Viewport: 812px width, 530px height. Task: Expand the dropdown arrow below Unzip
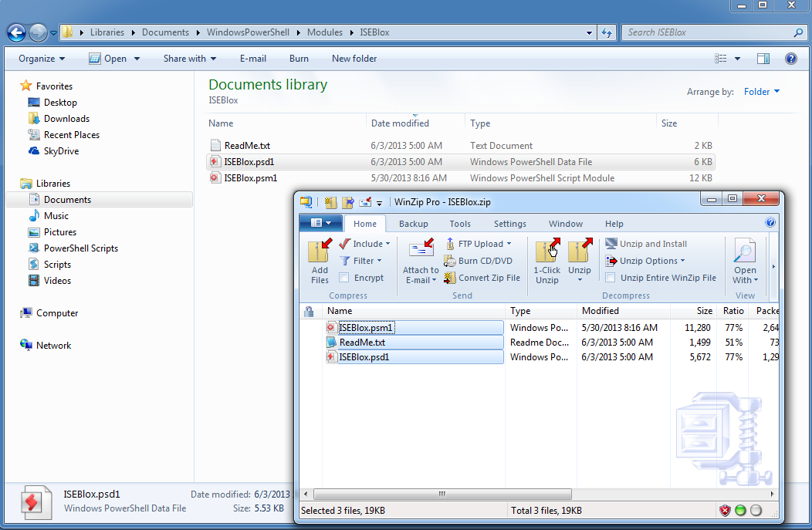coord(580,280)
